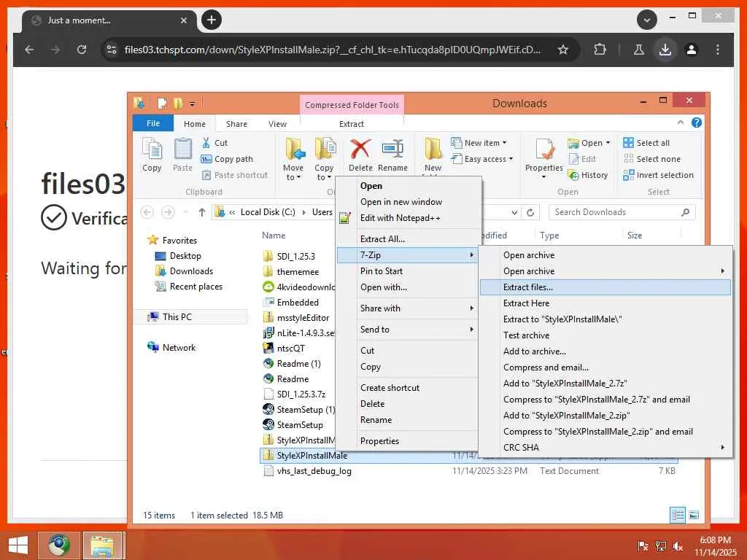Go up one folder level arrow
747x560 pixels.
coord(202,212)
